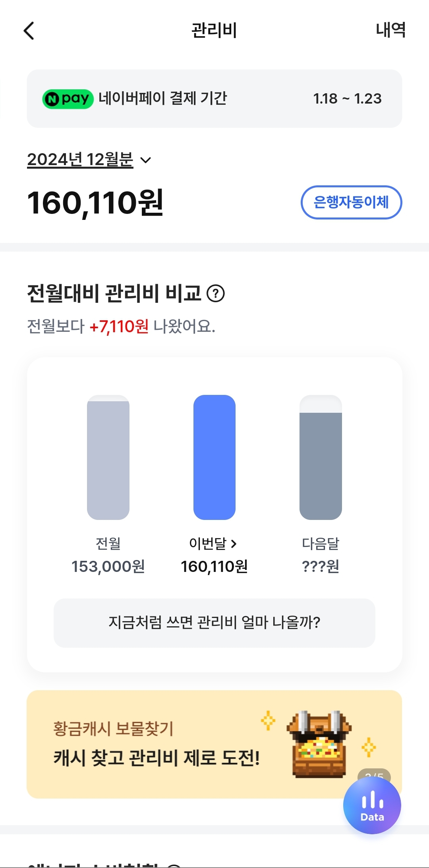Tap the back arrow icon
This screenshot has width=429, height=868.
[x=29, y=31]
